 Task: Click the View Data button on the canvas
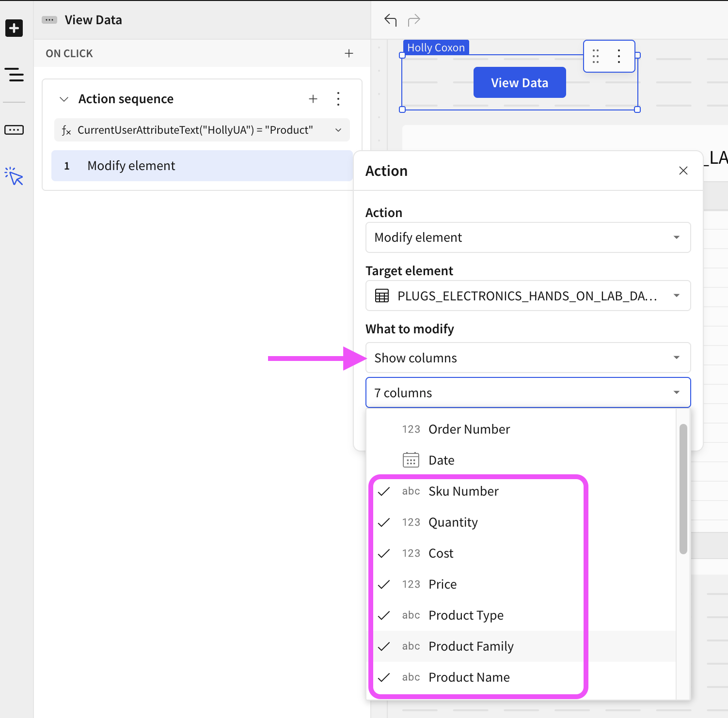(519, 82)
